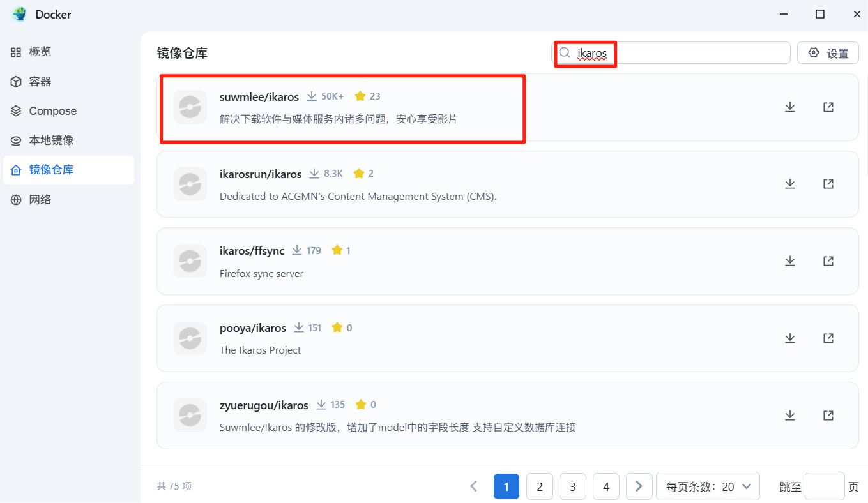Click the ikarosrun/ikaros image thumbnail
The image size is (868, 503).
[190, 184]
